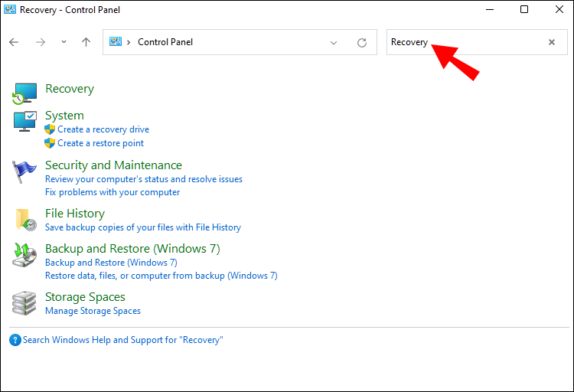This screenshot has height=392, width=574.
Task: Go back with the left arrow
Action: [x=14, y=42]
